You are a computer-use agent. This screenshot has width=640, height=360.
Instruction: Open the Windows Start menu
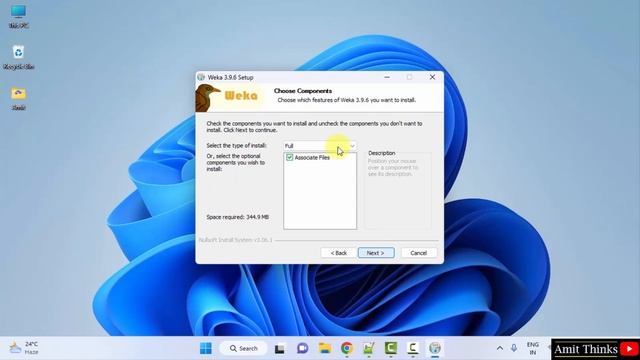pyautogui.click(x=206, y=348)
